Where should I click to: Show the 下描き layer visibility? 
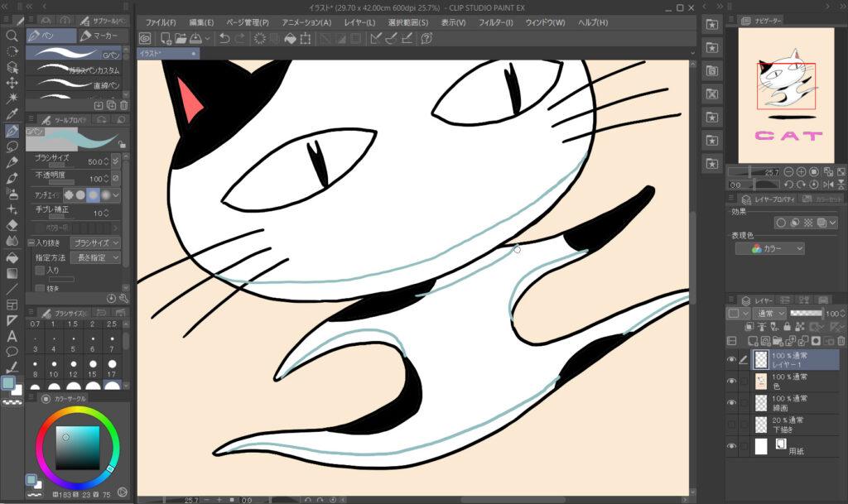[x=731, y=425]
